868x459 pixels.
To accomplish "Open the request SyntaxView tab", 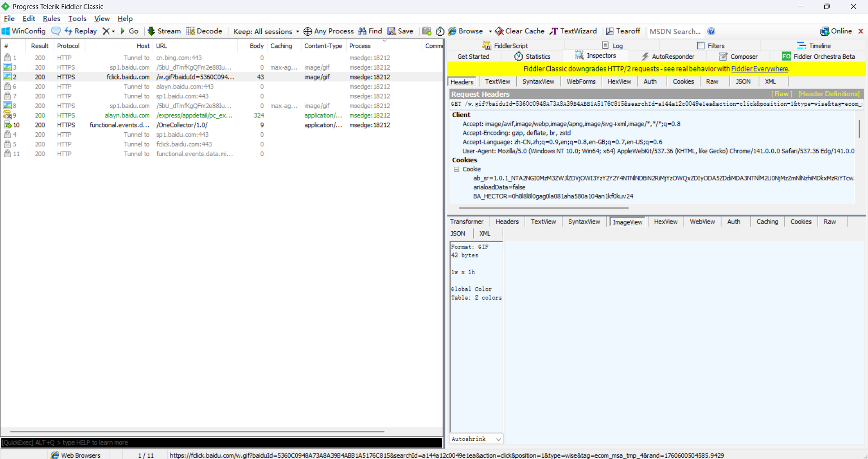I will pos(538,81).
